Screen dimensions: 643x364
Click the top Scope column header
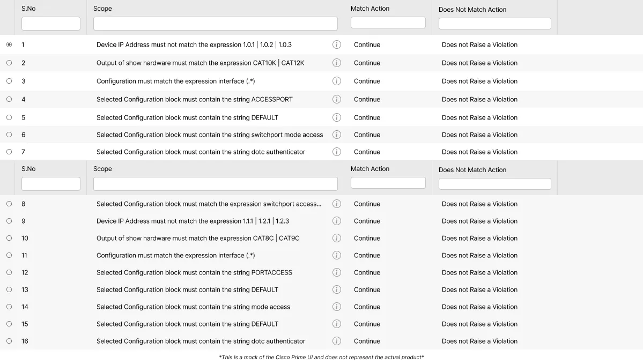(x=102, y=9)
